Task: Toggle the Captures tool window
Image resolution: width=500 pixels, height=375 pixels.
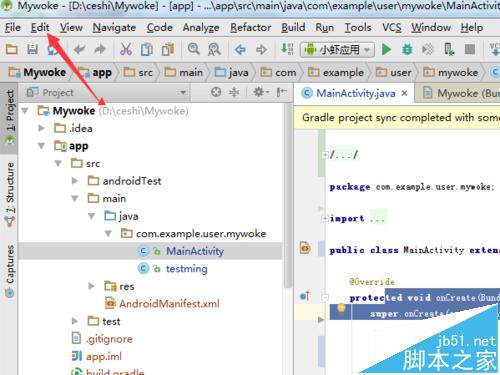Action: (9, 271)
